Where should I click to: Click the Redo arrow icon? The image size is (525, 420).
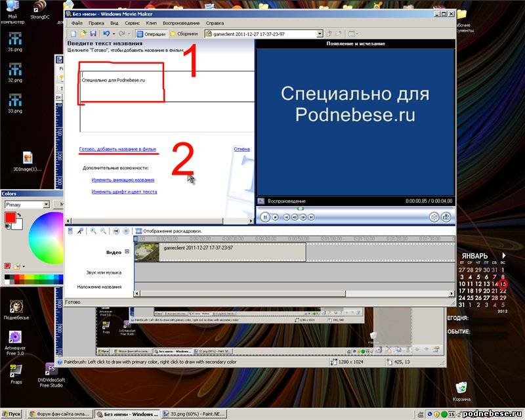122,34
